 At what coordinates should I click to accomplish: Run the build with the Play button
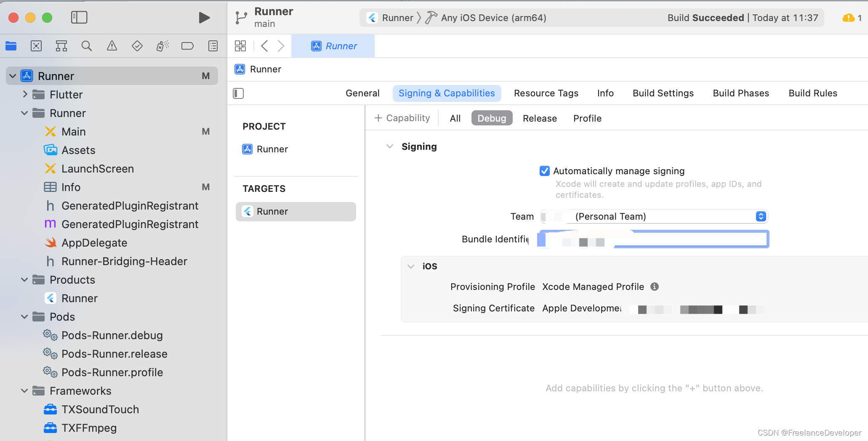click(204, 18)
